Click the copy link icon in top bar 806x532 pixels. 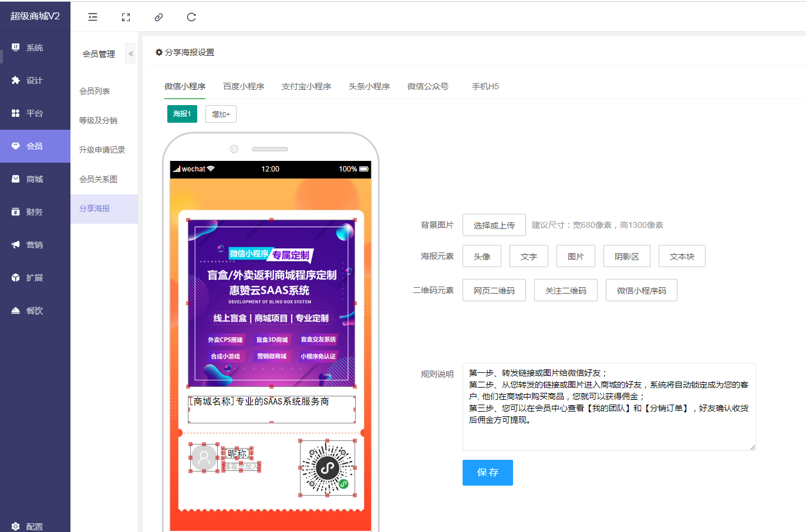158,17
